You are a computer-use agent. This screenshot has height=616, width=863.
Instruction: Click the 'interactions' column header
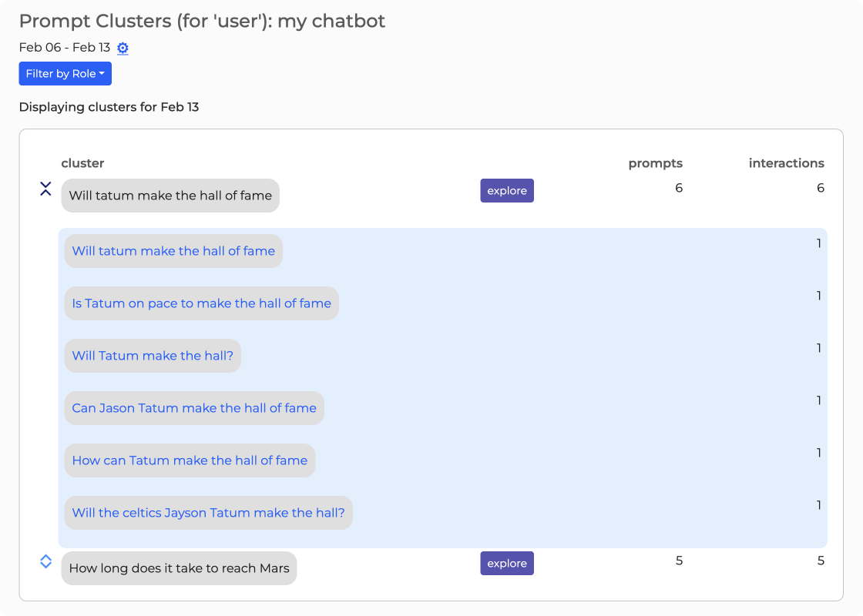786,163
